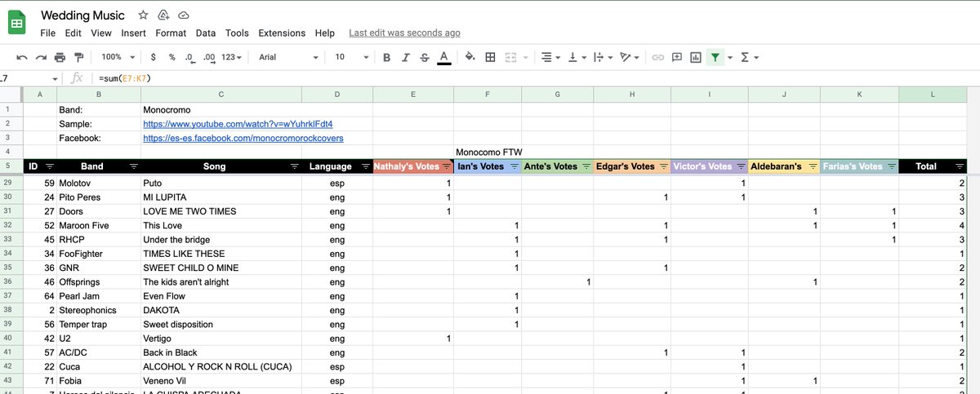Open horizontal align dropdown

tap(551, 57)
